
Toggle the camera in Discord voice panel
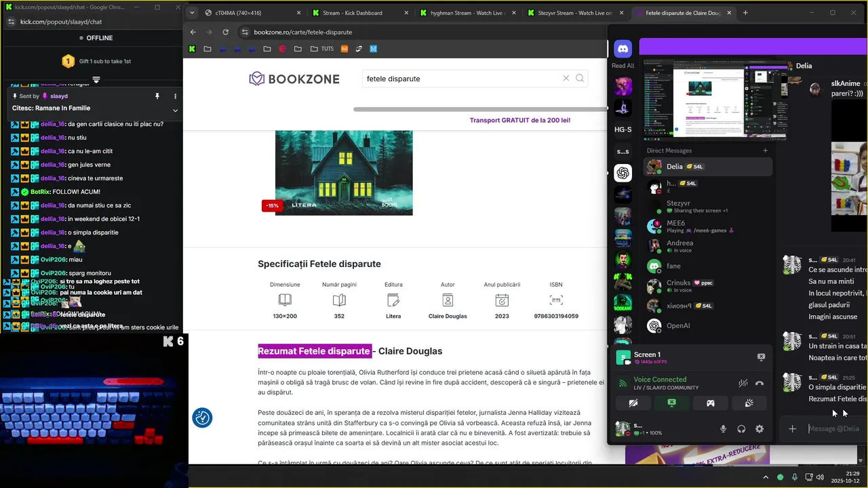[x=633, y=403]
